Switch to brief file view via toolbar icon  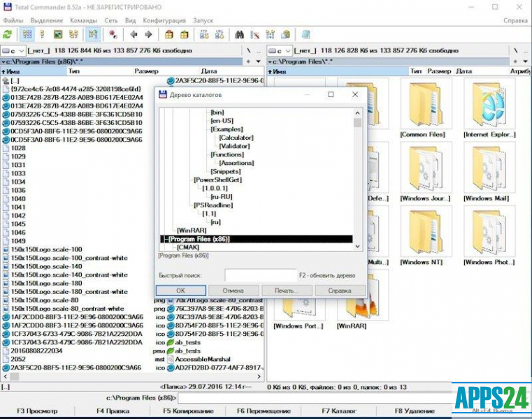pos(27,34)
